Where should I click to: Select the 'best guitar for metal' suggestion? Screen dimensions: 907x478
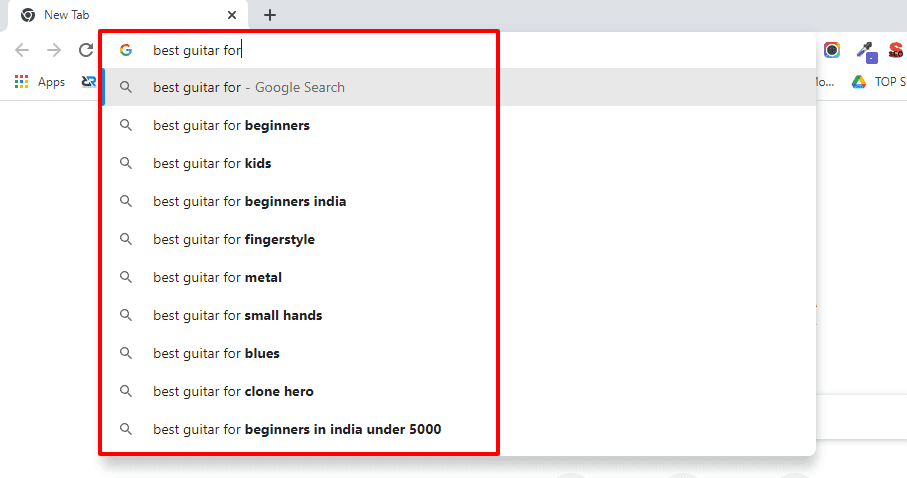[217, 277]
